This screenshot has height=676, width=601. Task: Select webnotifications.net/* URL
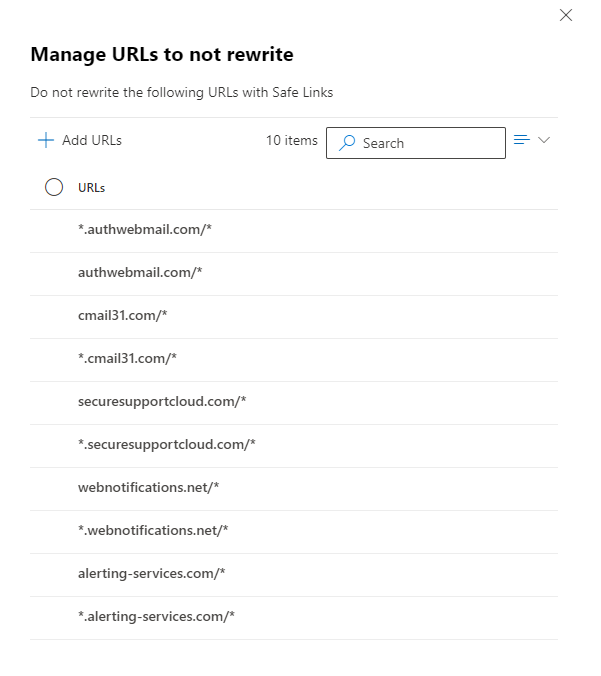pos(294,489)
